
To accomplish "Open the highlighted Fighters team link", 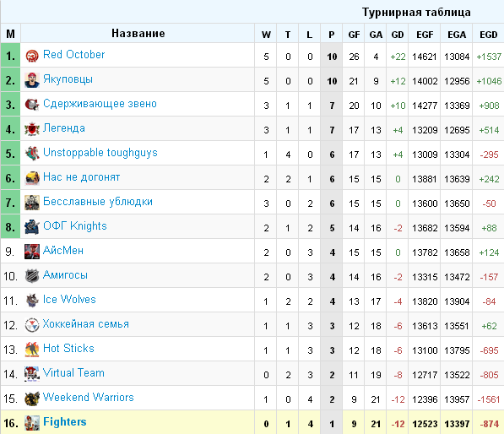I will (65, 422).
